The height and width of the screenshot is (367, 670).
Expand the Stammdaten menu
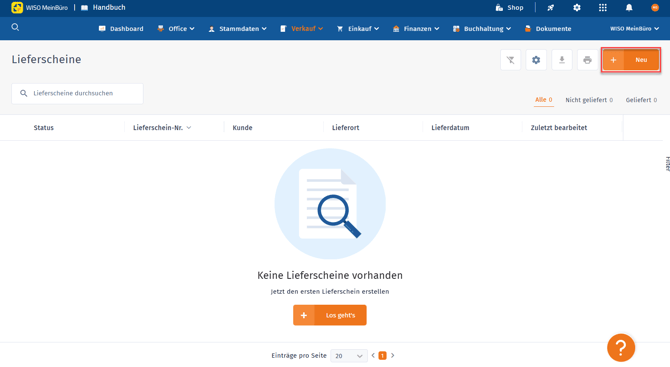pos(237,29)
